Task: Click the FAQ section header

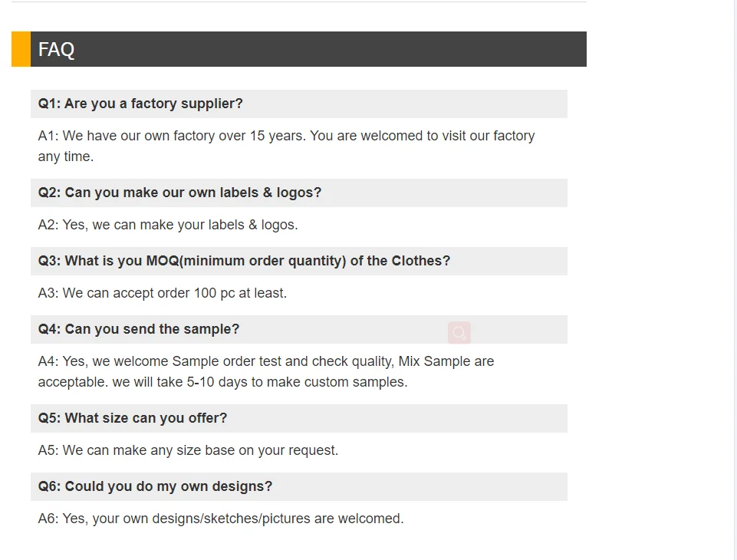Action: pos(307,49)
